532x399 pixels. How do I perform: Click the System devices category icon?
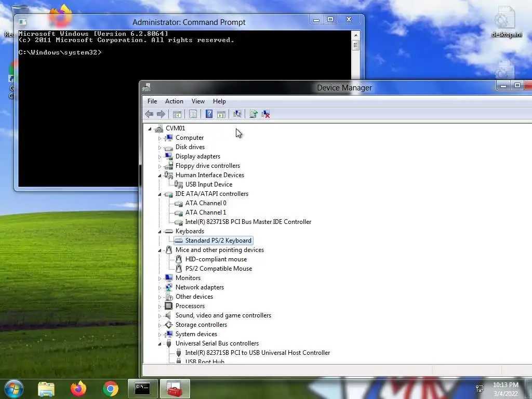169,334
